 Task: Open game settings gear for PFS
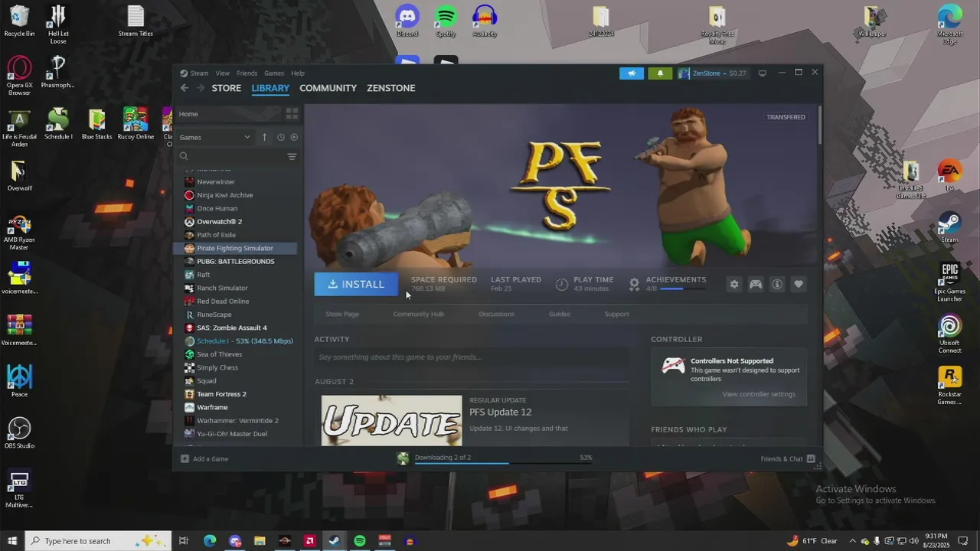click(x=734, y=284)
